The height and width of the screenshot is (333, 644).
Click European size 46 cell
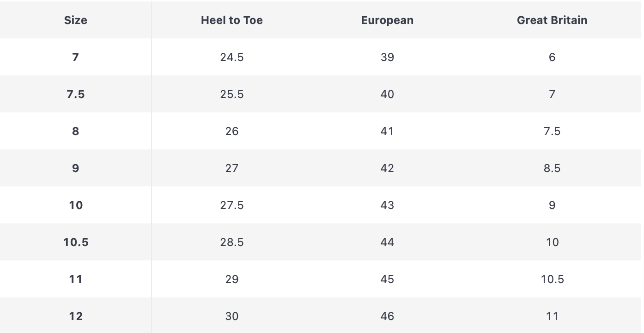(x=387, y=316)
